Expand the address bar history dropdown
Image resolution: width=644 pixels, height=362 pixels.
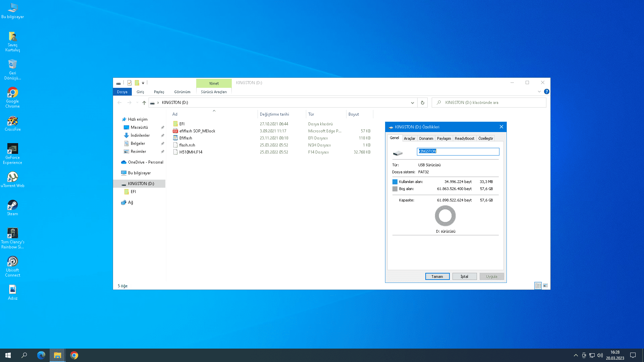pyautogui.click(x=412, y=103)
